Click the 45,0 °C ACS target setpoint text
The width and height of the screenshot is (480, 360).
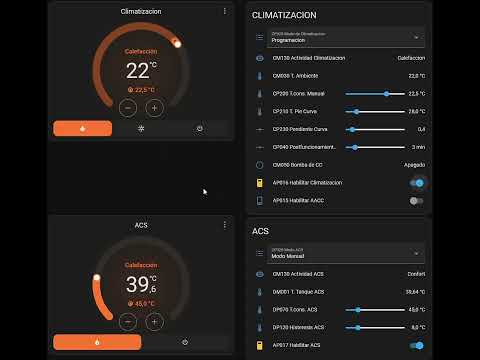(141, 304)
